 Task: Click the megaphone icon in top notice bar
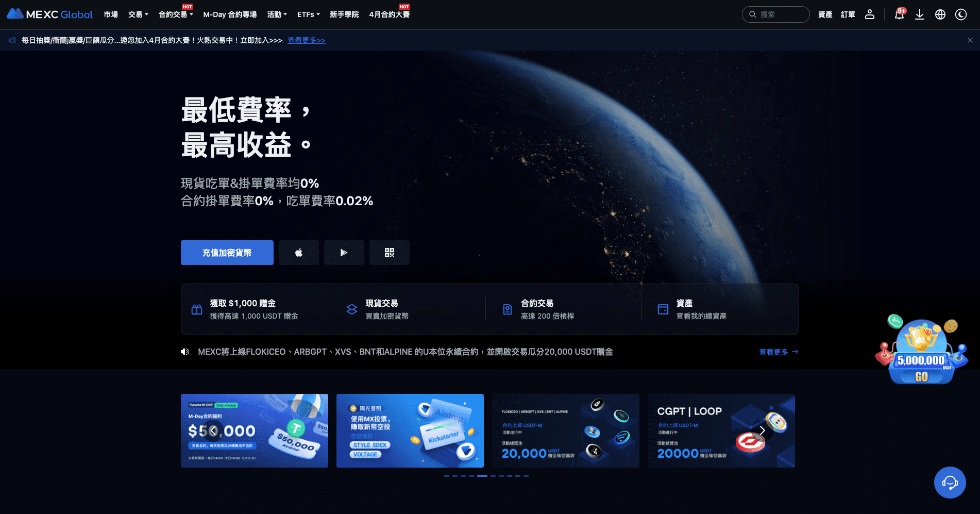coord(12,40)
